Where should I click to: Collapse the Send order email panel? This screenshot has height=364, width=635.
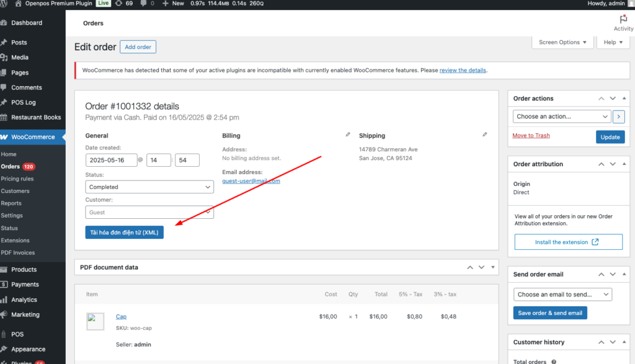pos(624,275)
